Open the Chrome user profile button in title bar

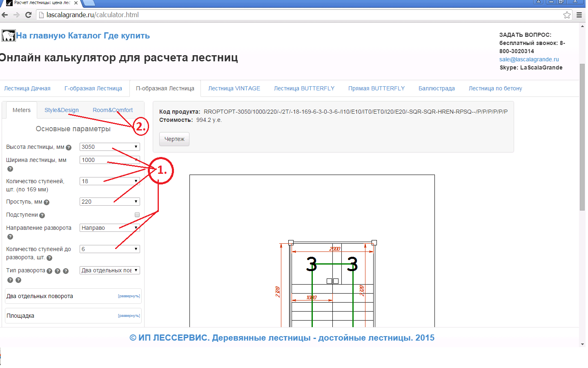539,2
